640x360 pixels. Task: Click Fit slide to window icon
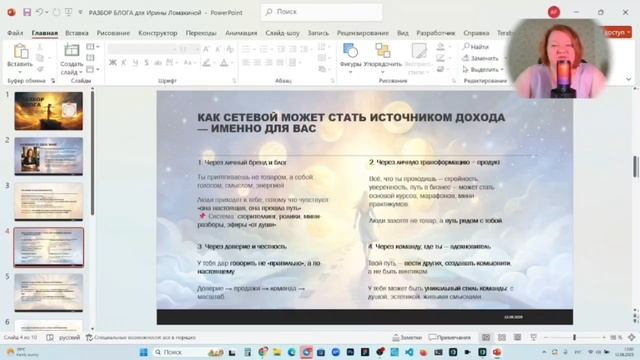(x=632, y=338)
